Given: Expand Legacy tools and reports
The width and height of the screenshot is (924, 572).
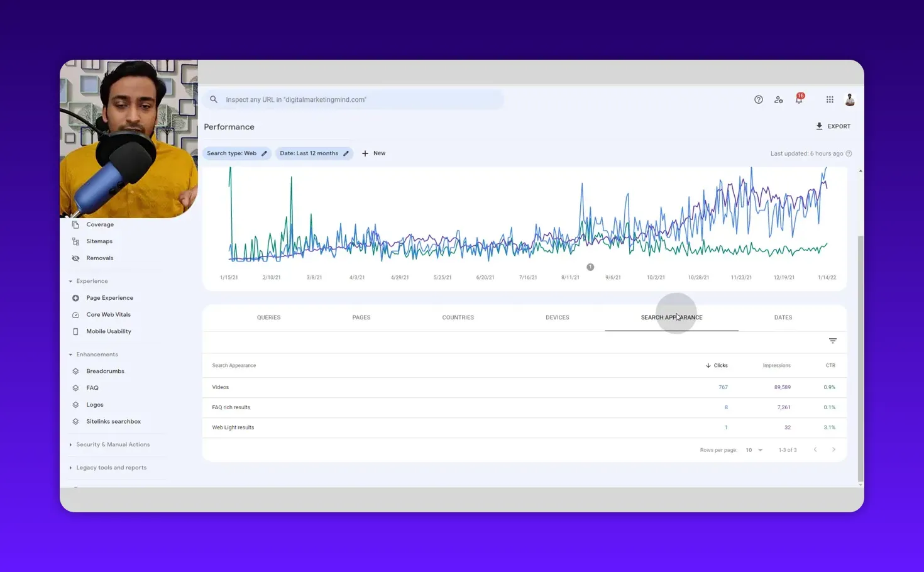Looking at the screenshot, I should (111, 467).
